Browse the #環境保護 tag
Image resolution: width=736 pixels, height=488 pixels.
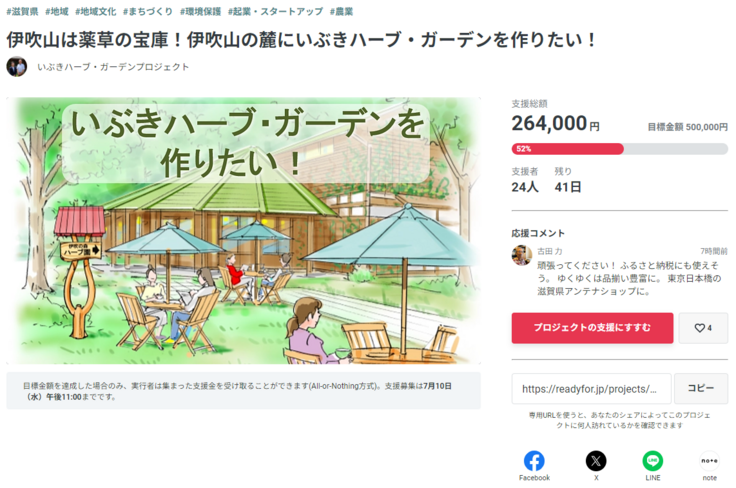[x=200, y=12]
